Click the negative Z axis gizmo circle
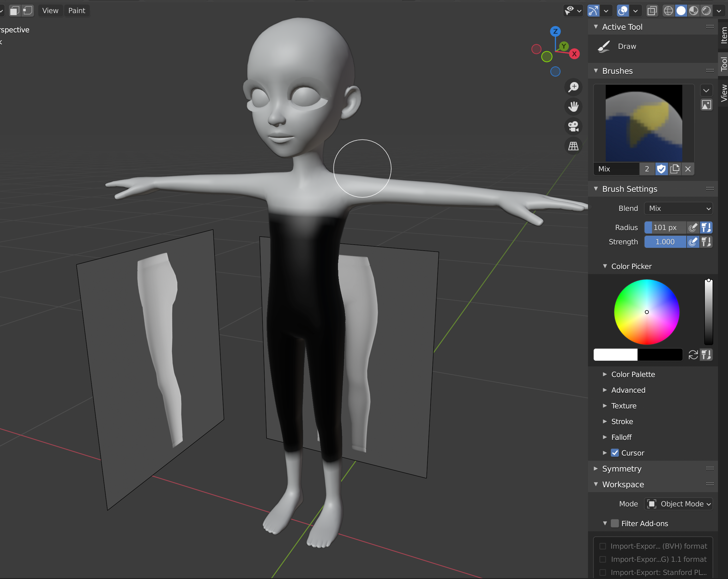The height and width of the screenshot is (579, 728). click(x=555, y=72)
